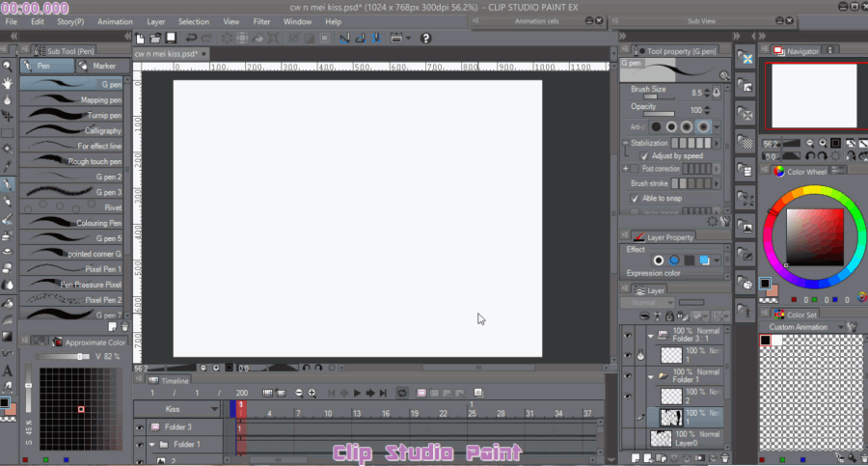Undo the last action with Undo arrow

click(x=191, y=39)
